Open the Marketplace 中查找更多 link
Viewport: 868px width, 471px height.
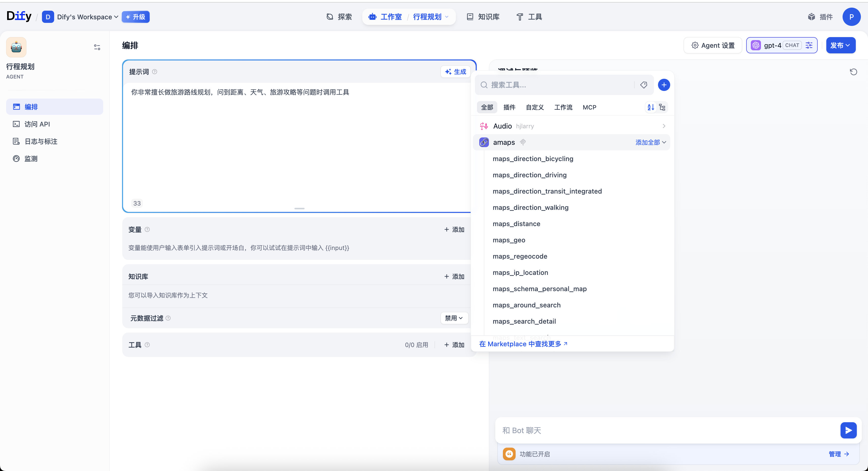pyautogui.click(x=523, y=344)
